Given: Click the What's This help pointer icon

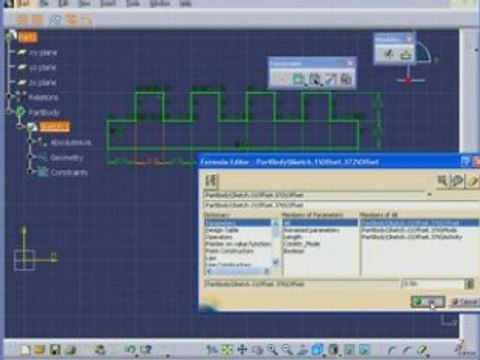Looking at the screenshot, I should click(x=146, y=349).
